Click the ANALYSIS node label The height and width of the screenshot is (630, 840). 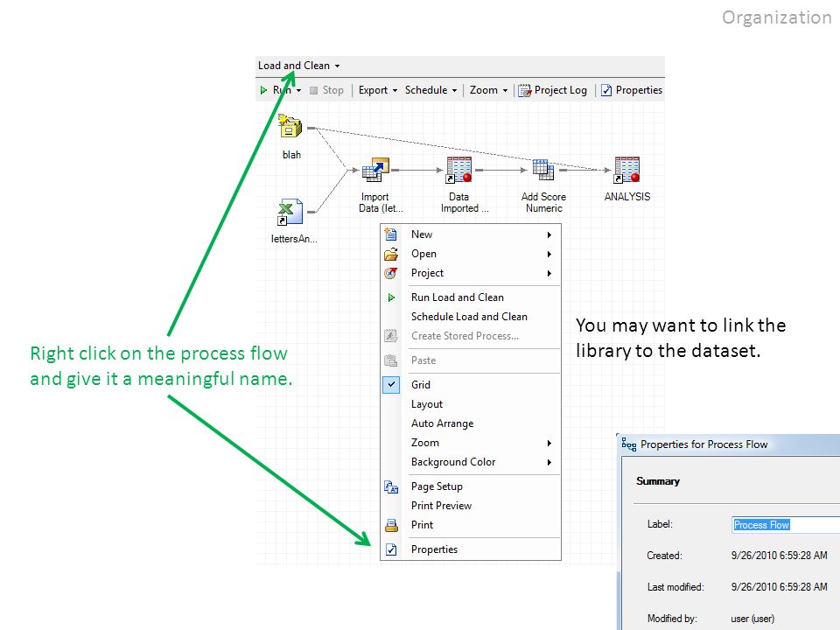point(626,197)
